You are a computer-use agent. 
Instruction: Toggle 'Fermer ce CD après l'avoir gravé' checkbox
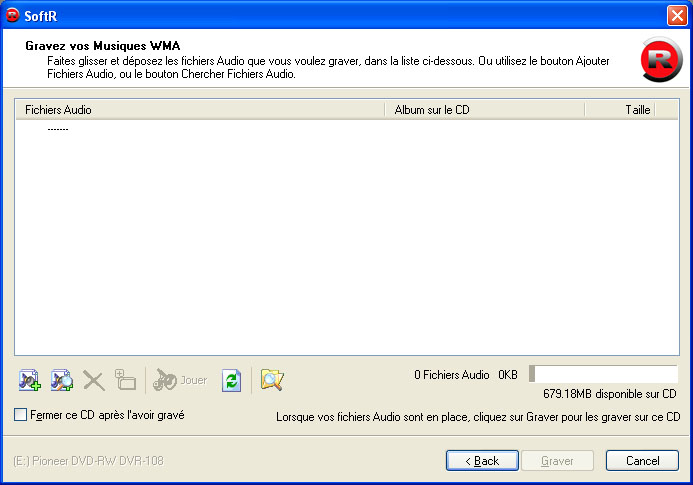pos(20,415)
